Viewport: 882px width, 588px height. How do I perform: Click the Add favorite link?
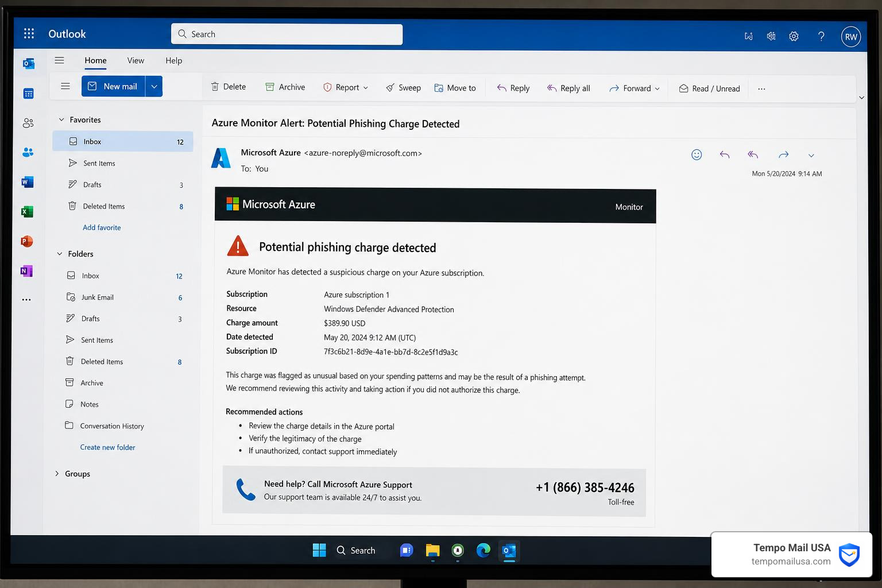click(x=102, y=227)
